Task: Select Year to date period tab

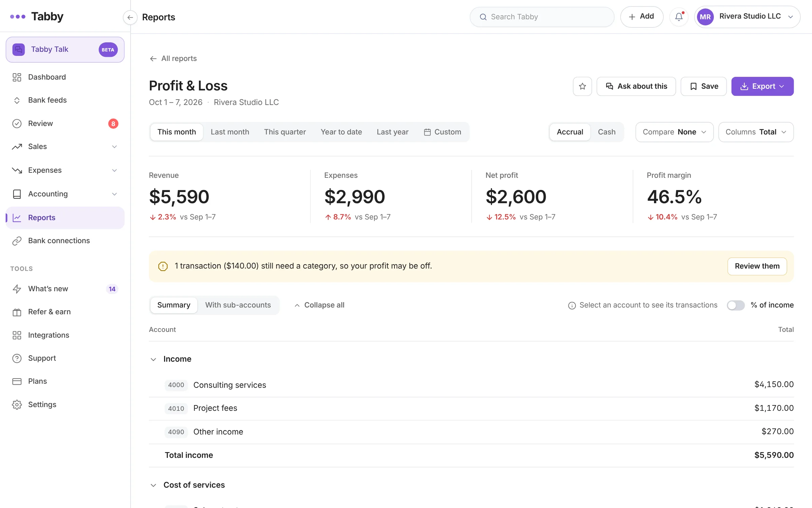Action: (341, 132)
